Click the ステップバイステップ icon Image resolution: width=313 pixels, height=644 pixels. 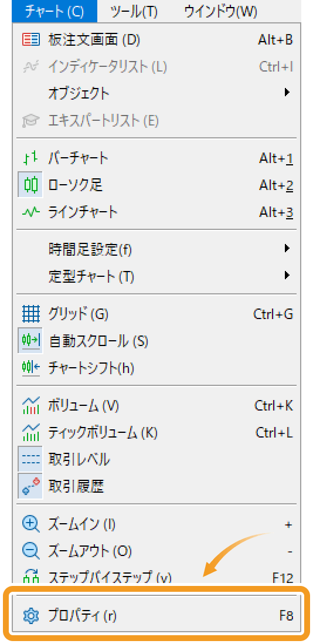point(30,576)
